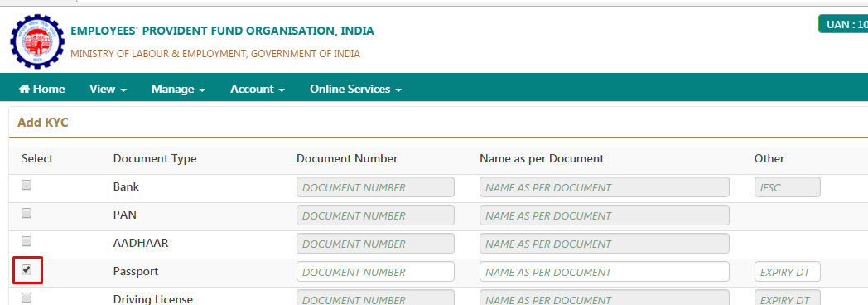
Task: Click the UAN badge
Action: tap(843, 24)
